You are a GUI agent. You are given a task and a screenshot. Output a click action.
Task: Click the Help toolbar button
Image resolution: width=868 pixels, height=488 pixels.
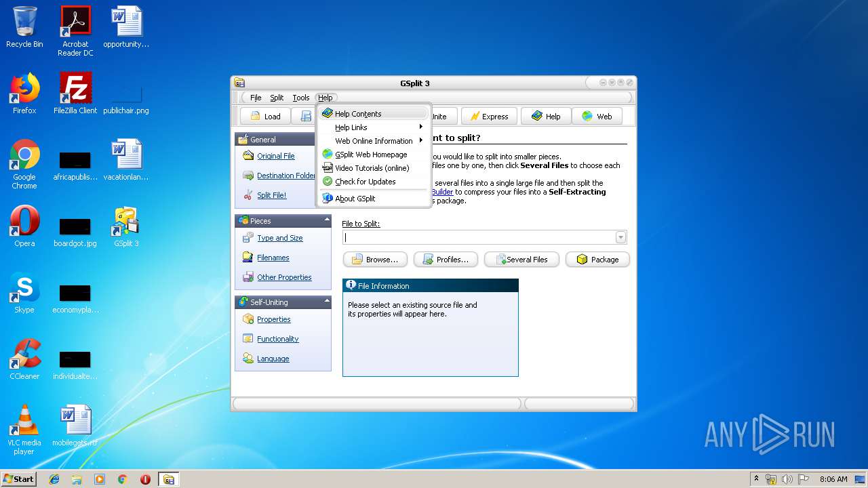pos(546,117)
